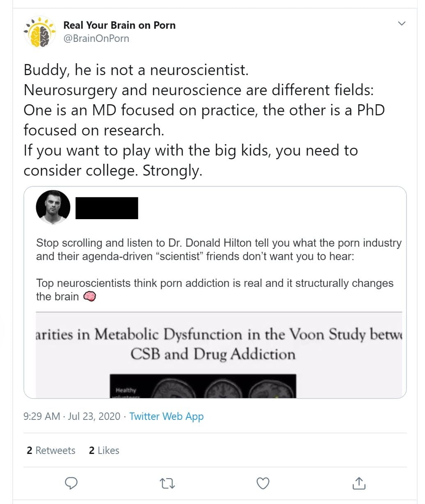Screen dimensions: 425x504
Task: Retweet using the arrows icon
Action: (x=167, y=483)
